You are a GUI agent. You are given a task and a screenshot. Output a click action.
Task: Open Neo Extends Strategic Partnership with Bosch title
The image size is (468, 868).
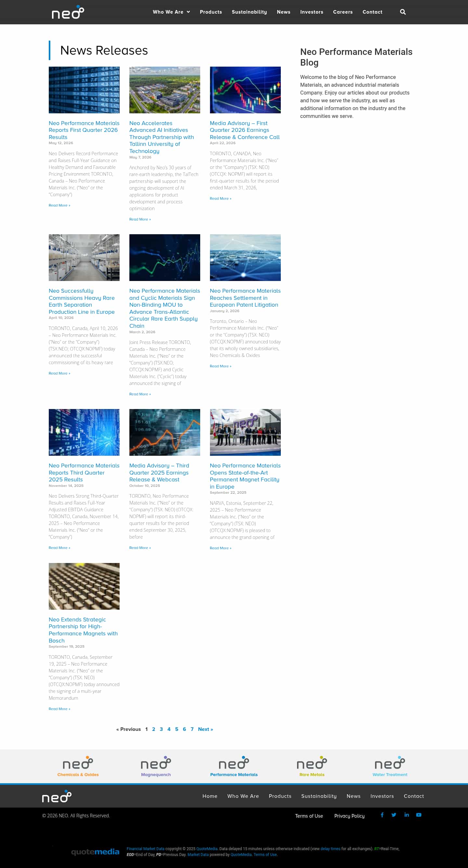(x=83, y=630)
